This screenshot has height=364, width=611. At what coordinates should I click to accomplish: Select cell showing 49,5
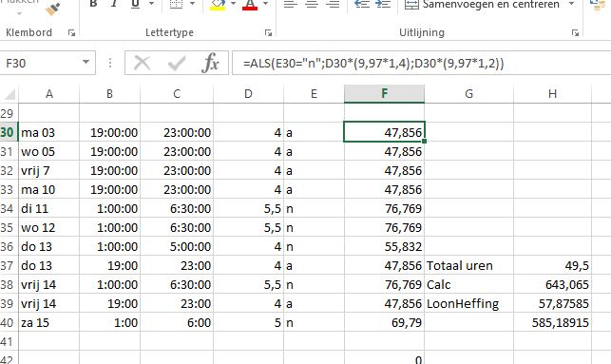click(552, 265)
